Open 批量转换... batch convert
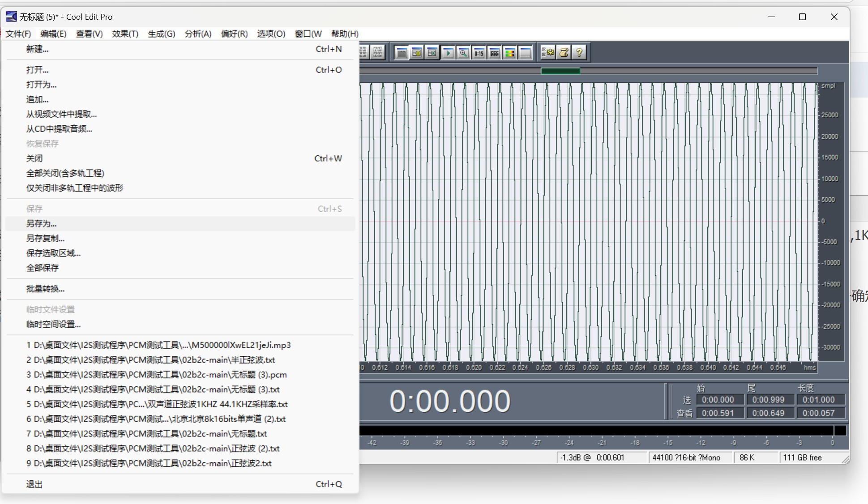The height and width of the screenshot is (504, 868). (x=180, y=289)
